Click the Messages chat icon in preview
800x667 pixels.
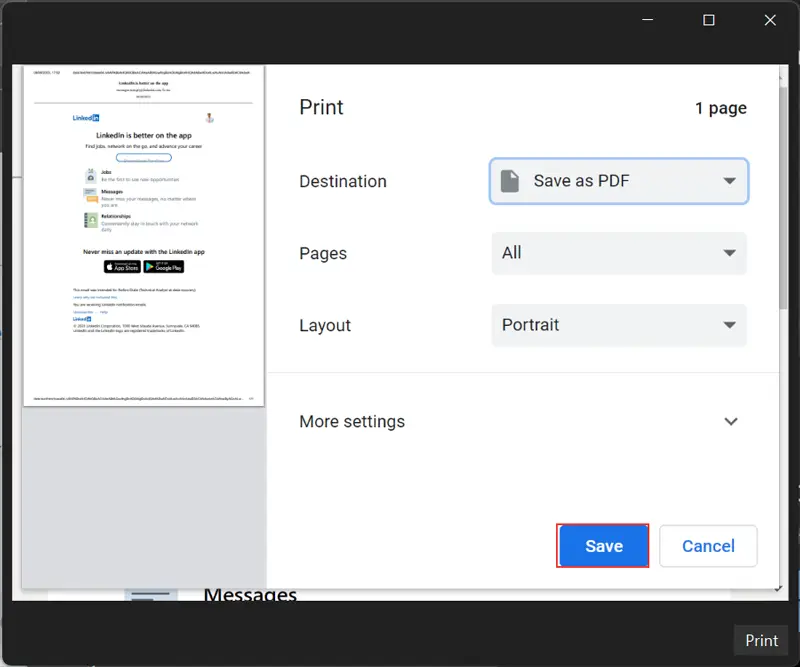(91, 196)
